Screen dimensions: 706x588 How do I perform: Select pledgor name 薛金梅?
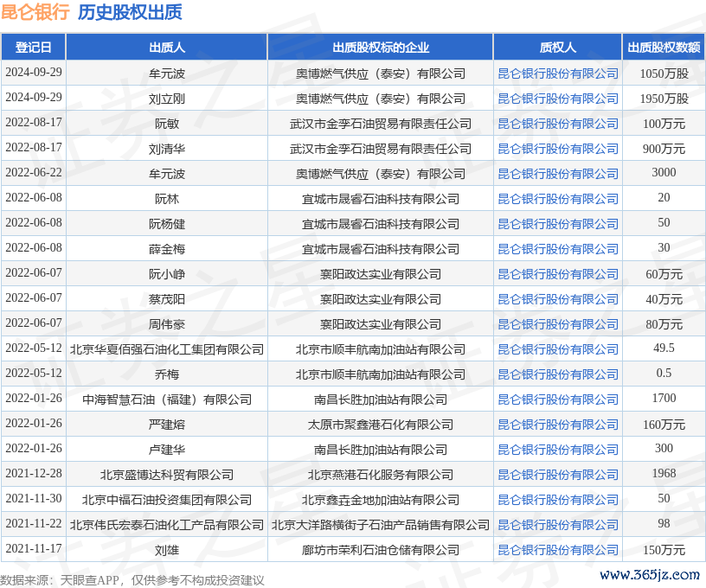tap(167, 249)
